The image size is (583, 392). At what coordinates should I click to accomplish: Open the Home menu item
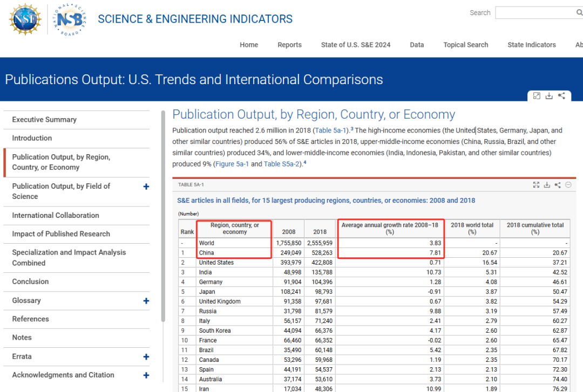click(249, 45)
